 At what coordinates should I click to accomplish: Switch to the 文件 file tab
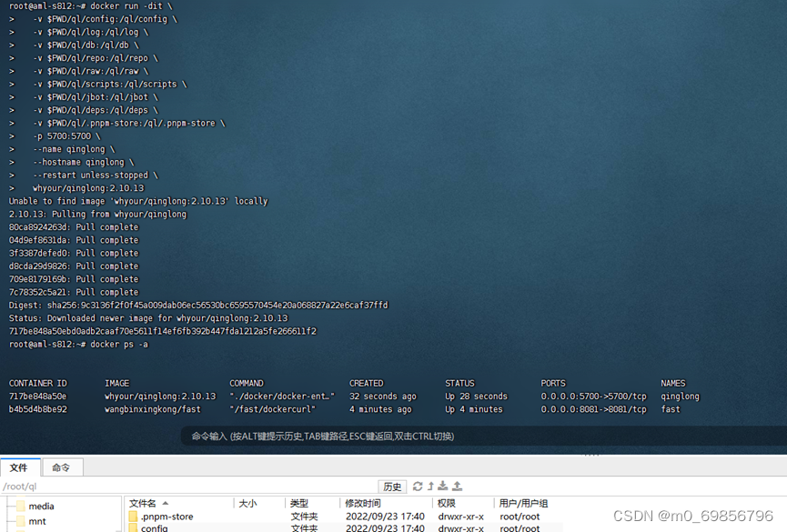(x=20, y=467)
